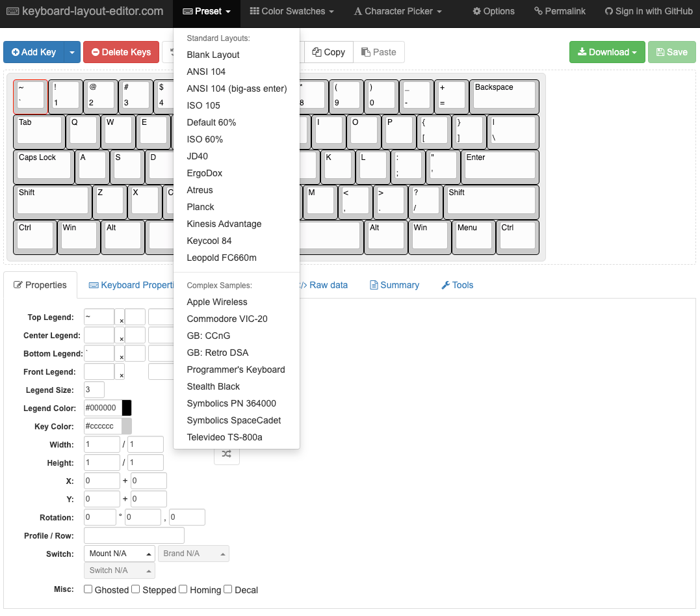This screenshot has width=700, height=616.
Task: Click the Copy button
Action: pos(328,52)
